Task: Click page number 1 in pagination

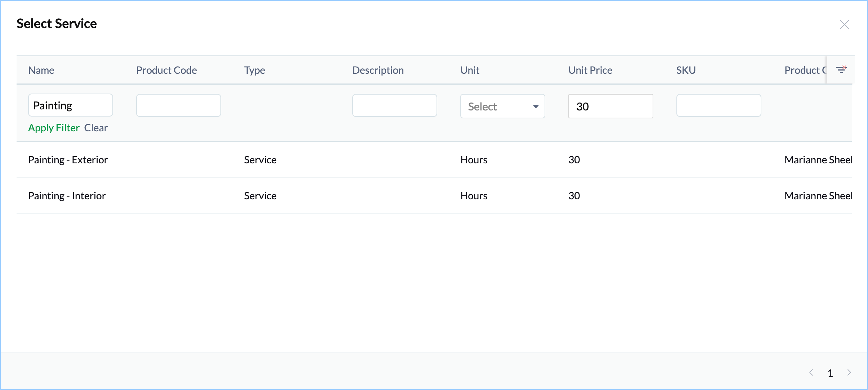Action: (x=830, y=373)
